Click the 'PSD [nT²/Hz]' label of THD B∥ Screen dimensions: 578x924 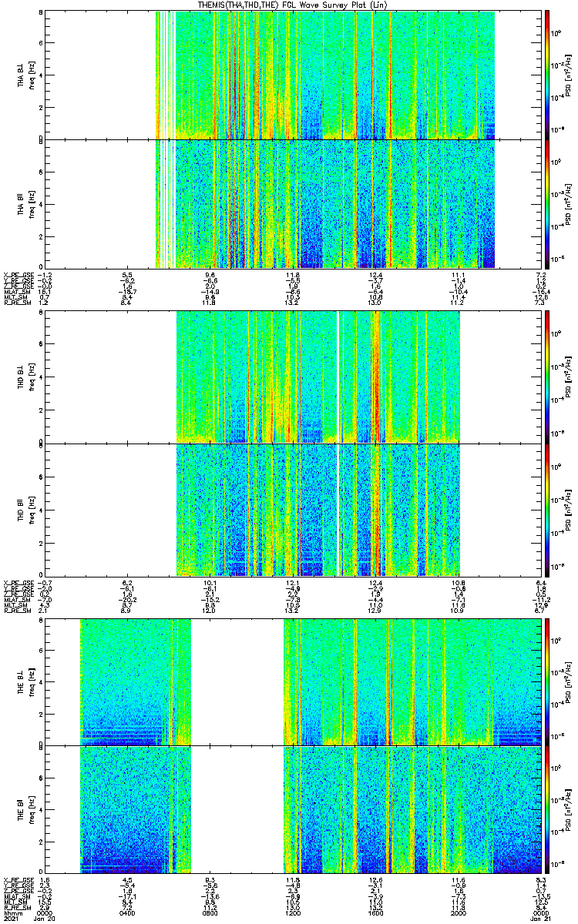coord(569,509)
